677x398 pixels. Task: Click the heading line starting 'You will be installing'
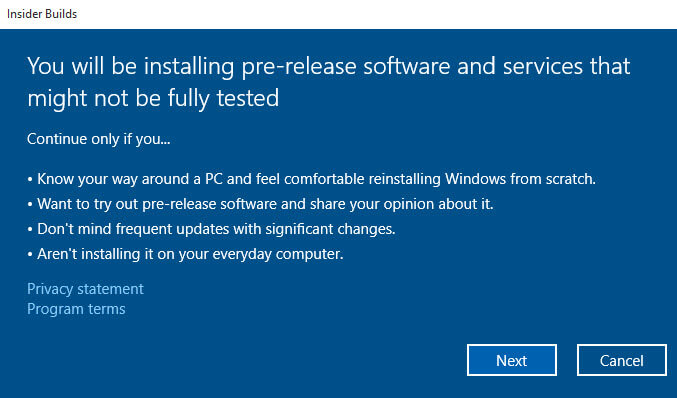coord(329,67)
